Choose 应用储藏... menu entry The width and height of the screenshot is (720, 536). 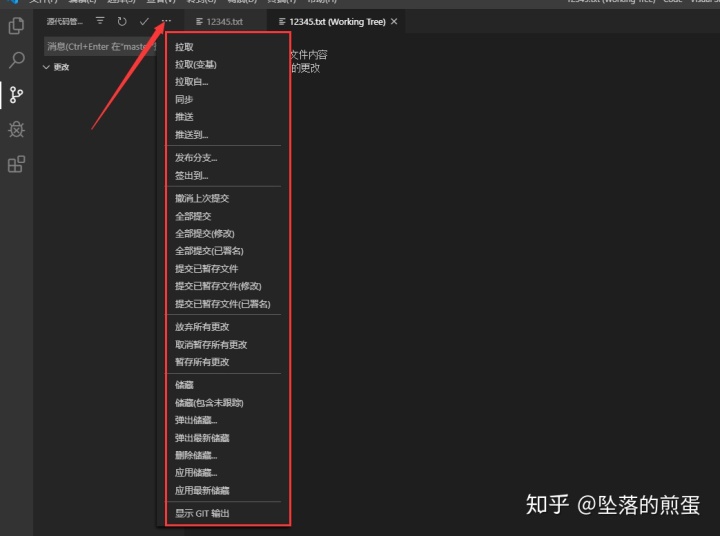tap(196, 473)
